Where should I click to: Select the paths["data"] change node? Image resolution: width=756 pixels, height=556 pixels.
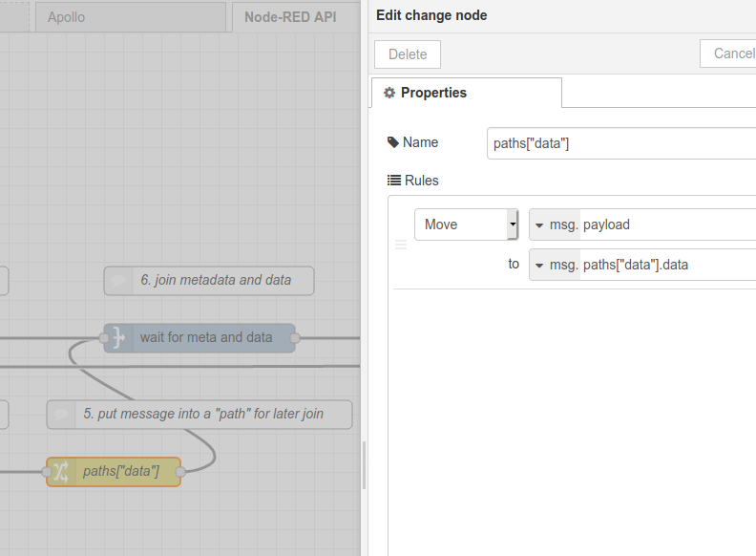click(x=114, y=472)
